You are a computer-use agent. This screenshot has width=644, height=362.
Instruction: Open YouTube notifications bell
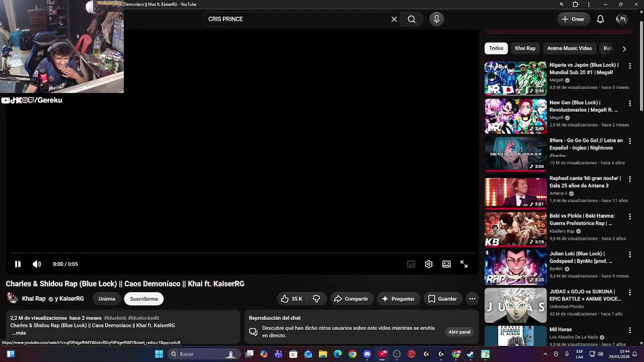click(x=600, y=19)
